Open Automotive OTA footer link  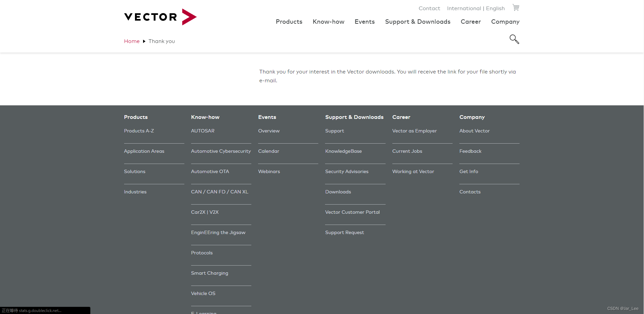[210, 171]
